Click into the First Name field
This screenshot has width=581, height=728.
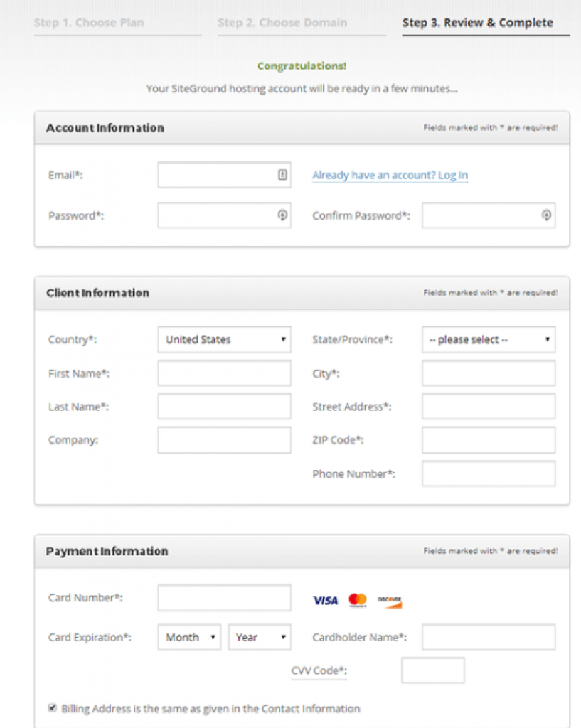tap(225, 373)
